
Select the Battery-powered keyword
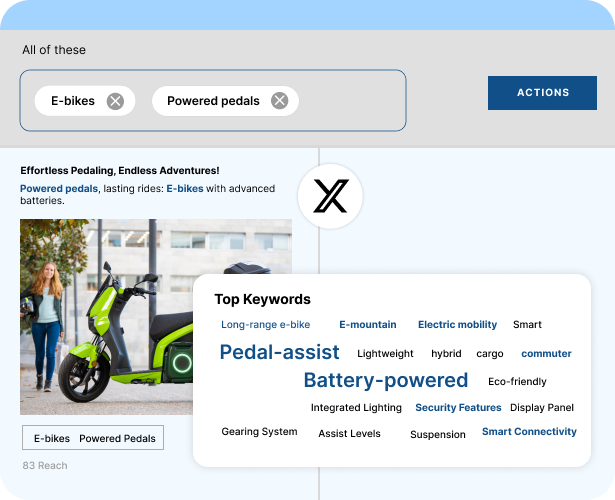tap(386, 380)
